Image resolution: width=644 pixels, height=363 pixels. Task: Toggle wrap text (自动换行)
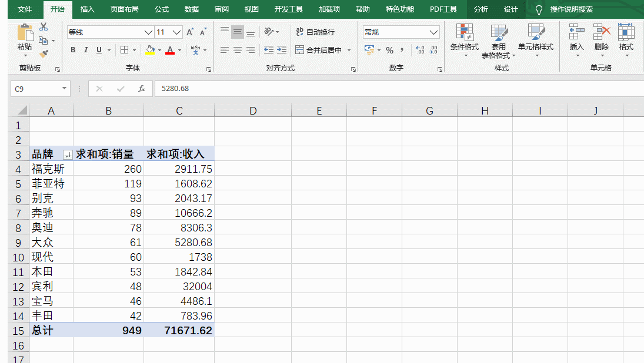click(315, 32)
